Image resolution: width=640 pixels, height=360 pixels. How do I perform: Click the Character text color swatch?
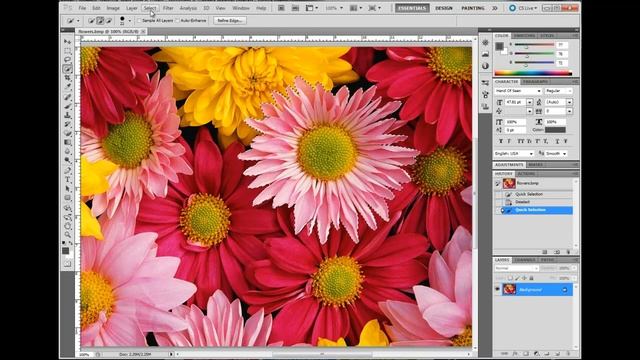tap(555, 130)
